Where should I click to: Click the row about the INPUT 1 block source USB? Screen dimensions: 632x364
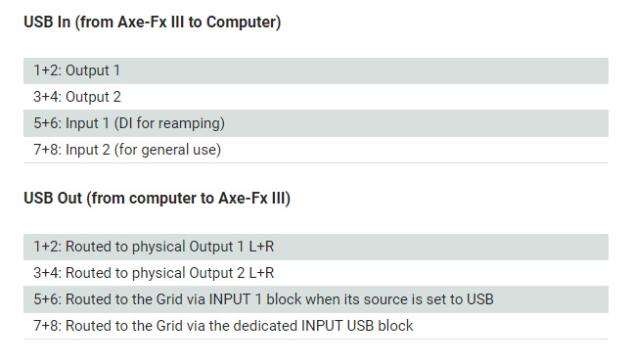tap(316, 299)
